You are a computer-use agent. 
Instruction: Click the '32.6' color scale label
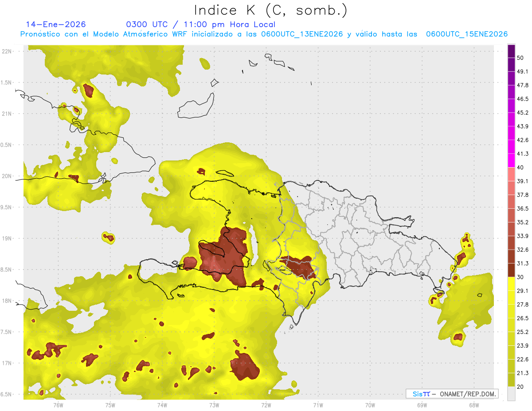click(523, 250)
